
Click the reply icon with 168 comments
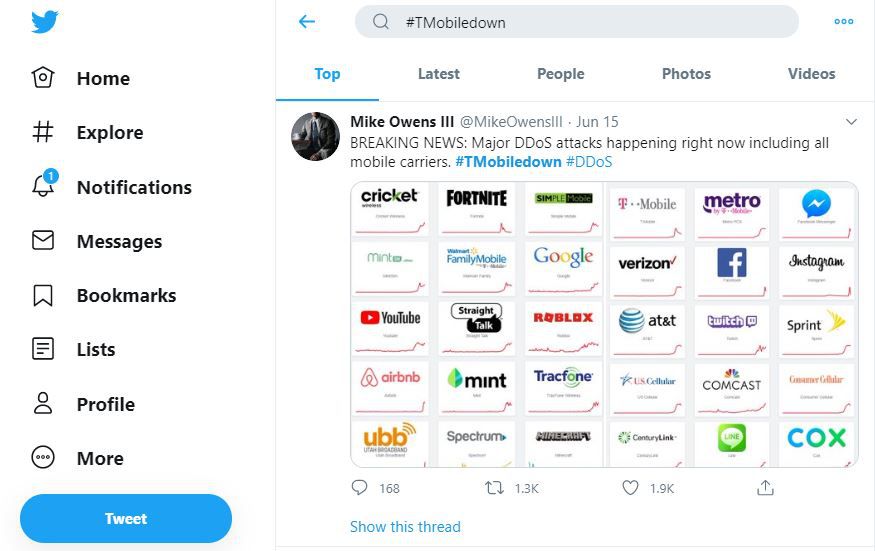(x=360, y=488)
